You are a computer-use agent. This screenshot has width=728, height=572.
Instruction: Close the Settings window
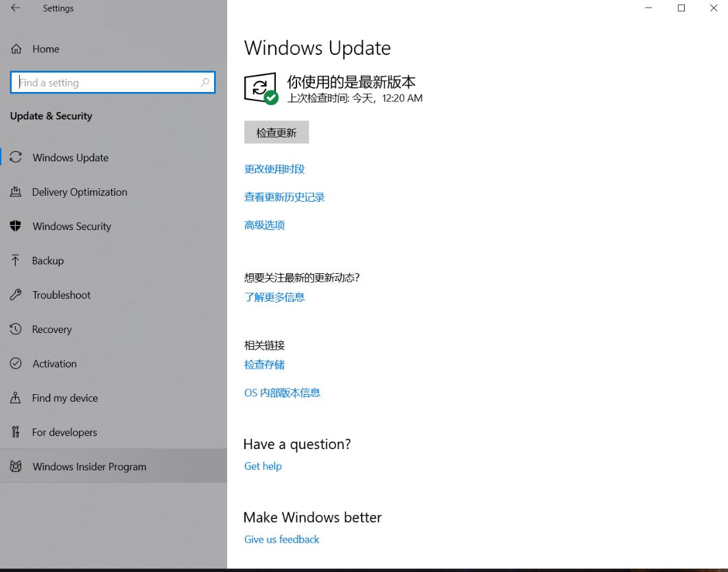714,8
